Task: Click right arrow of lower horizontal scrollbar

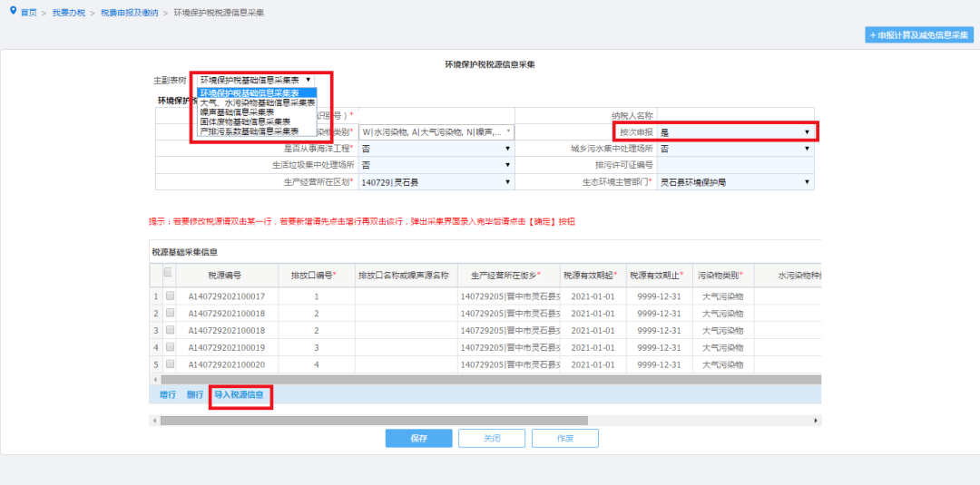Action: coord(815,421)
